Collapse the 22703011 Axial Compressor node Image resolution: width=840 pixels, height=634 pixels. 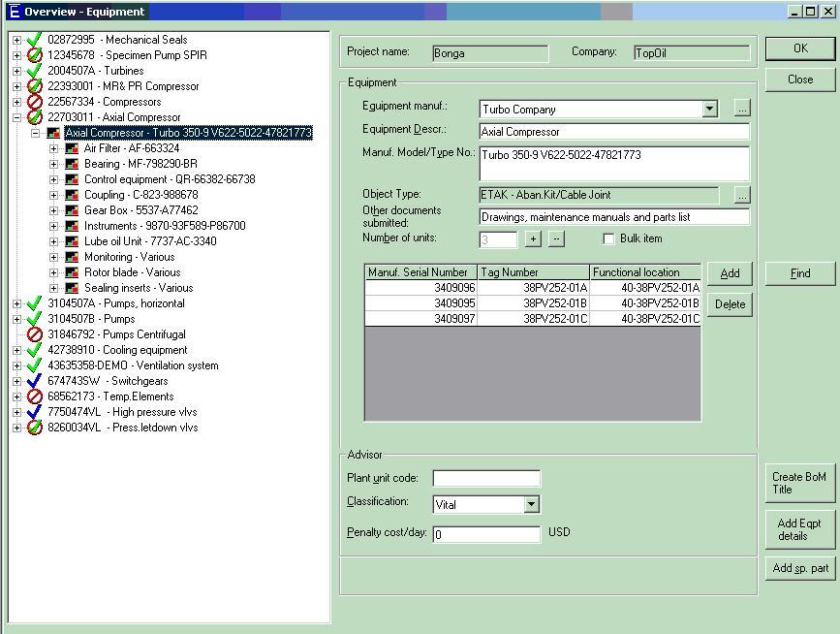16,117
